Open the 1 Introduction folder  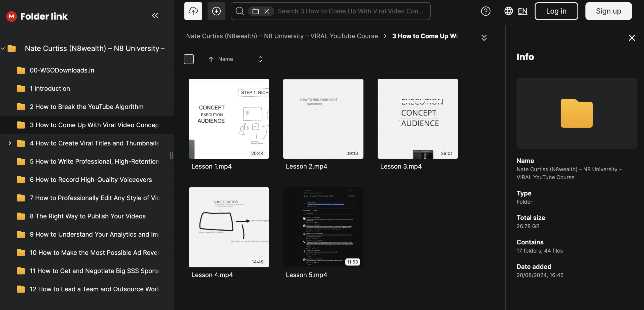pyautogui.click(x=50, y=88)
